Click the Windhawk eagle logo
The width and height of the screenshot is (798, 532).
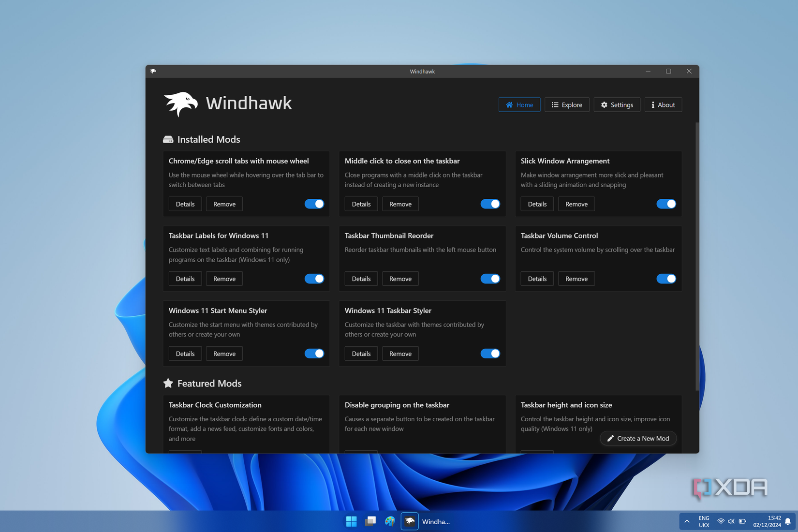[x=181, y=103]
